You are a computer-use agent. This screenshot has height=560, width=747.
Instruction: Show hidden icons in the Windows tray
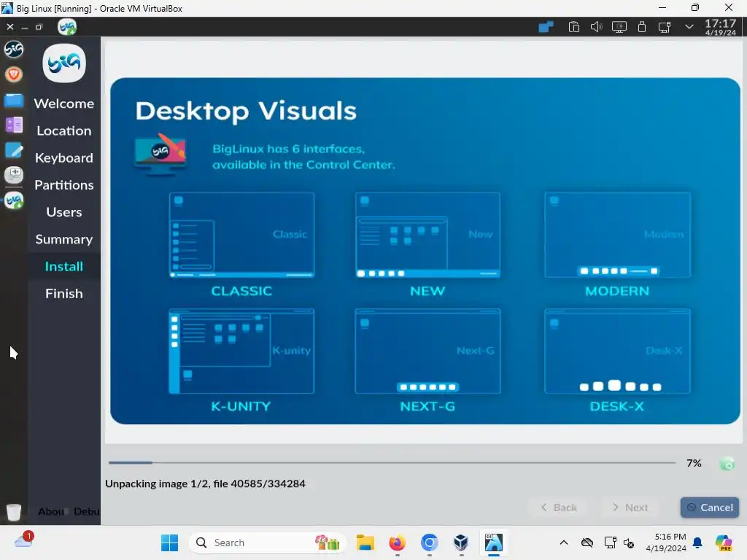pos(564,542)
